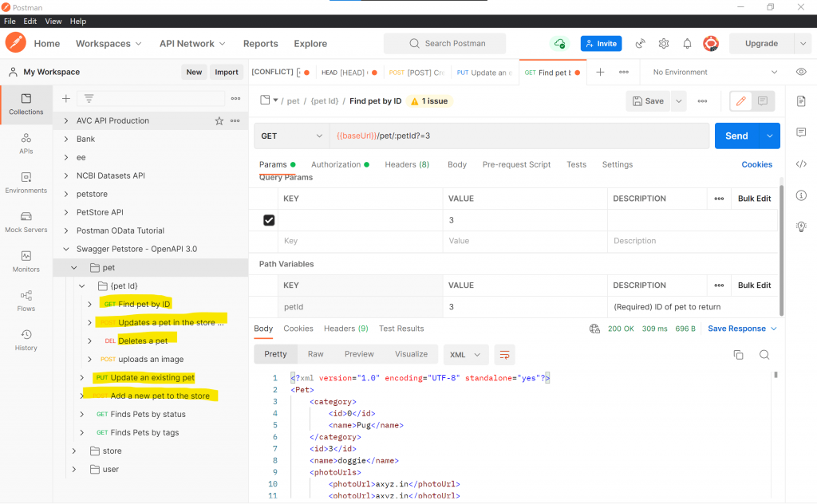This screenshot has width=817, height=504.
Task: Show the Raw response view
Action: tap(316, 354)
